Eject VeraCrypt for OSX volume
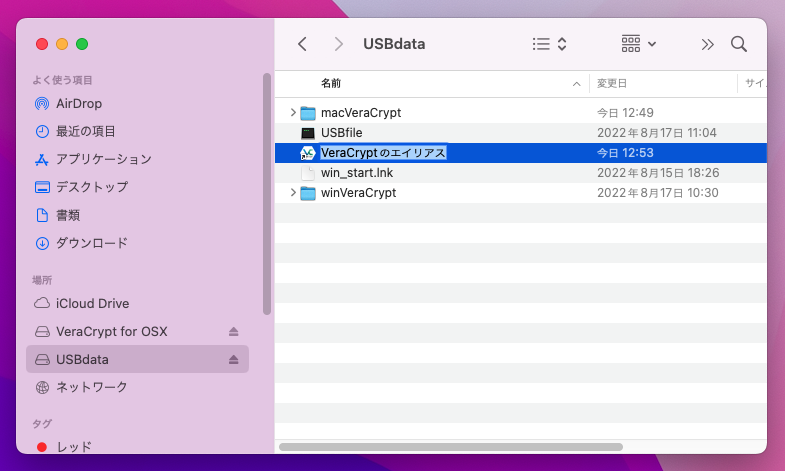This screenshot has width=785, height=471. (234, 331)
